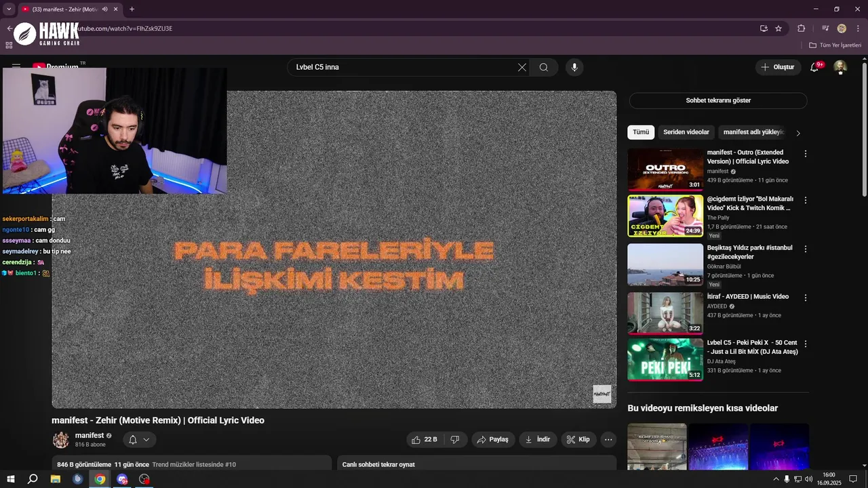
Task: Open Chrome media controls icon
Action: point(825,28)
